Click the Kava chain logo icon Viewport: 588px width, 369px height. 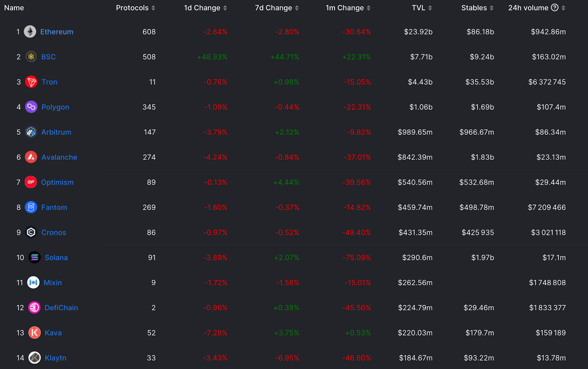pyautogui.click(x=35, y=333)
